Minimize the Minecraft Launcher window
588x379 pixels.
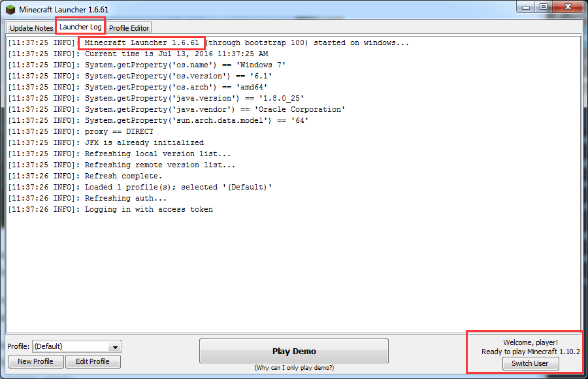tap(526, 7)
